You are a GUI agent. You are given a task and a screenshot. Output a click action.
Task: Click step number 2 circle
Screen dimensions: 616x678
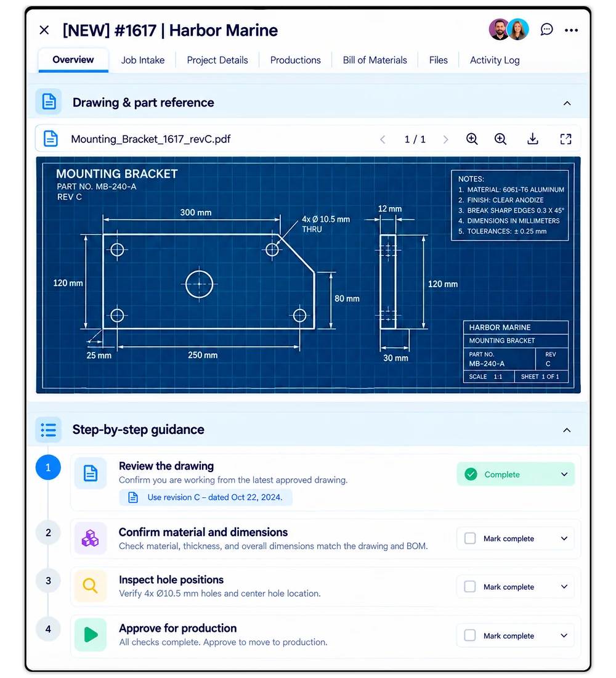point(48,533)
